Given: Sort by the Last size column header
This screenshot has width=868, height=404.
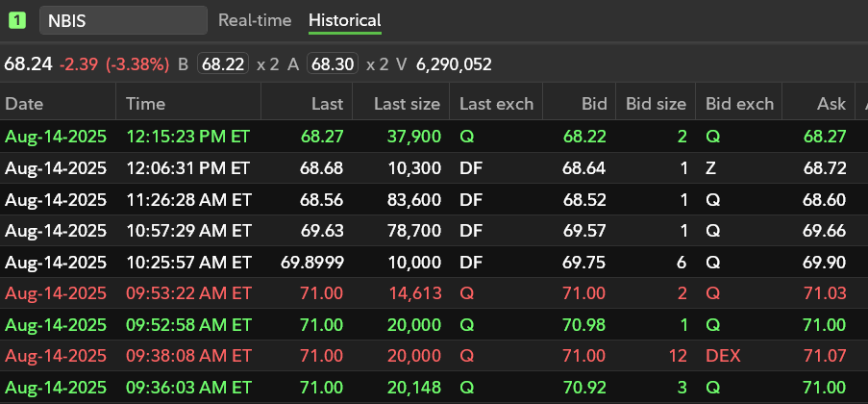Looking at the screenshot, I should coord(407,104).
